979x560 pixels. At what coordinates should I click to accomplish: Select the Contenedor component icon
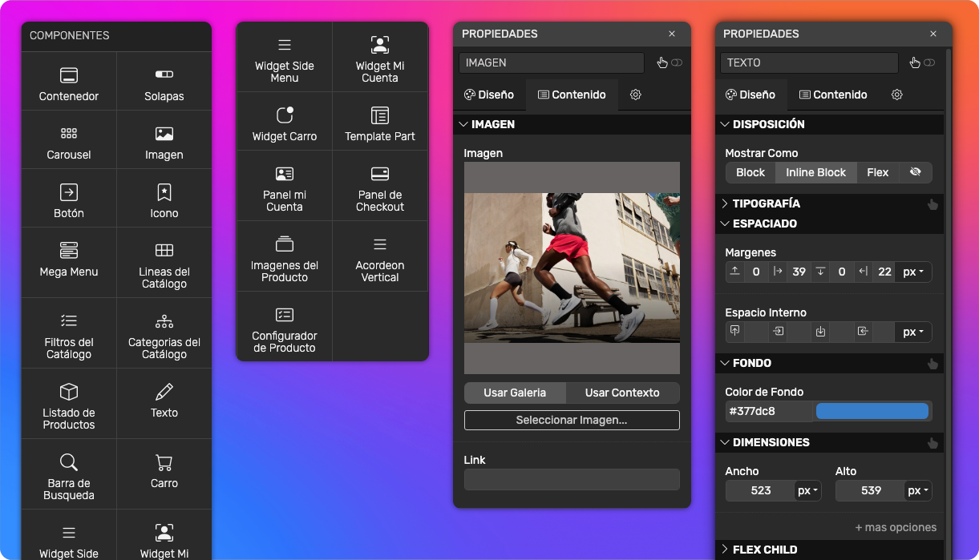69,75
